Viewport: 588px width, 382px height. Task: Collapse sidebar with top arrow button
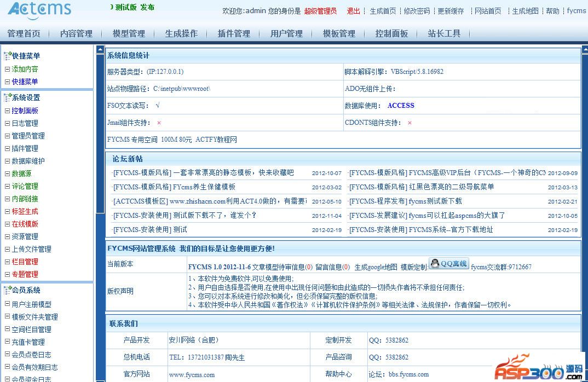coord(100,49)
